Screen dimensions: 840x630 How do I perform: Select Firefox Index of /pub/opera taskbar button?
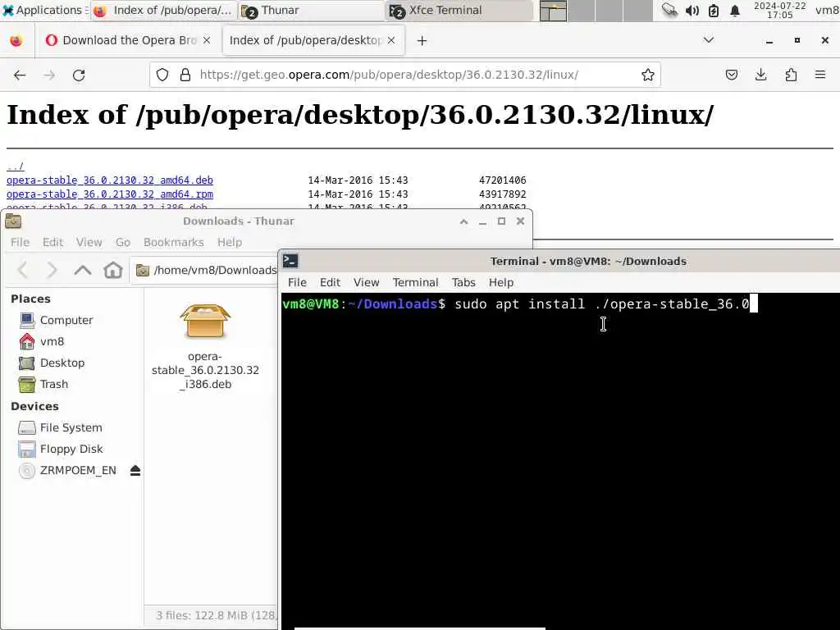point(163,11)
